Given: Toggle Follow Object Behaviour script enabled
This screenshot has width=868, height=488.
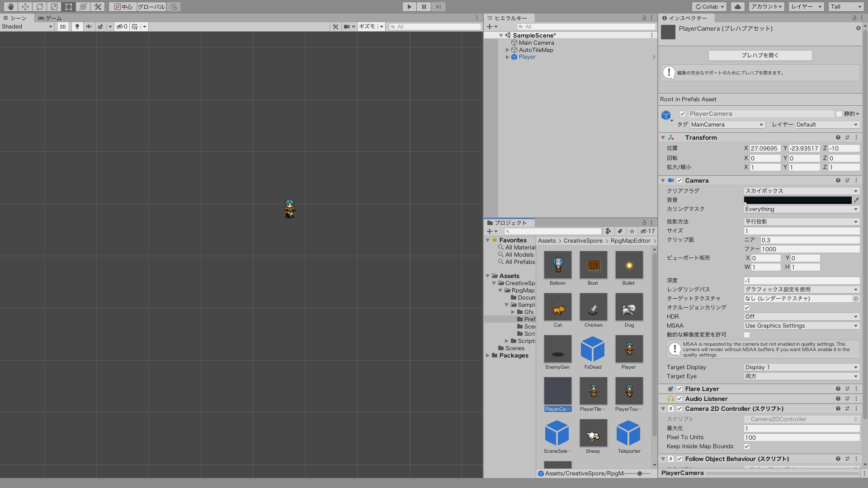Looking at the screenshot, I should 679,459.
